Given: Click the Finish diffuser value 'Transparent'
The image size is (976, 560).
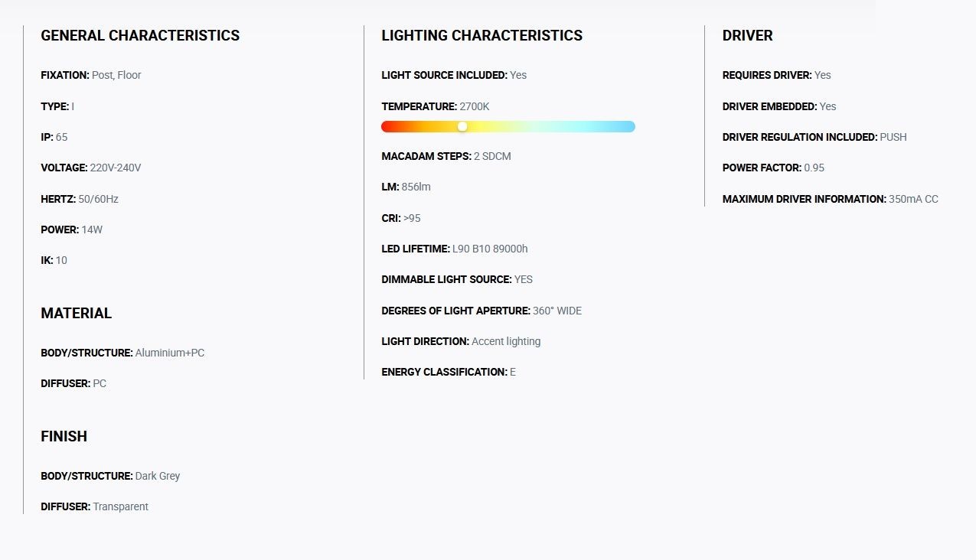Looking at the screenshot, I should tap(121, 506).
